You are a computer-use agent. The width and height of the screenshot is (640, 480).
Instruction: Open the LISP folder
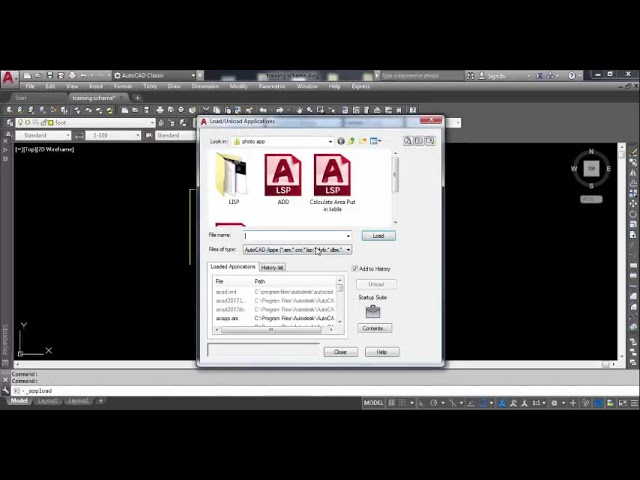(x=233, y=177)
